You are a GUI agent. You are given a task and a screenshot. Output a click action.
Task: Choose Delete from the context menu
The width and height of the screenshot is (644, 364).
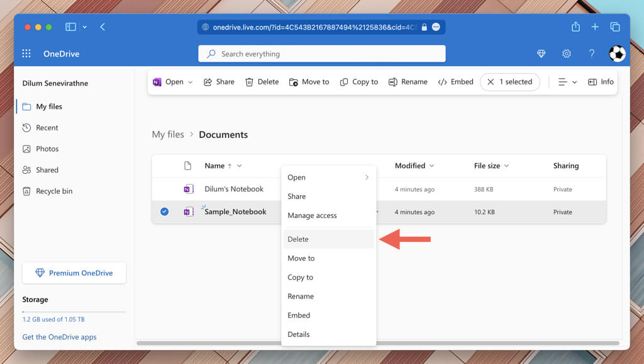(298, 239)
